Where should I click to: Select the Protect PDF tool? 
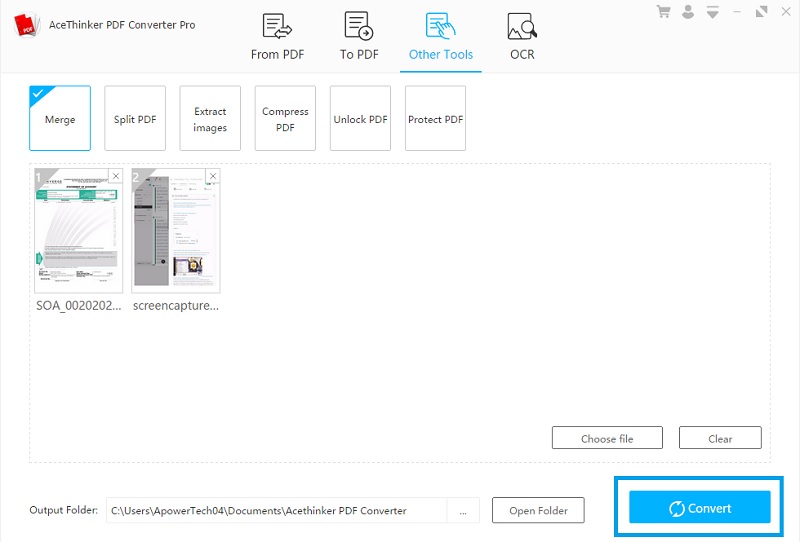pos(435,118)
